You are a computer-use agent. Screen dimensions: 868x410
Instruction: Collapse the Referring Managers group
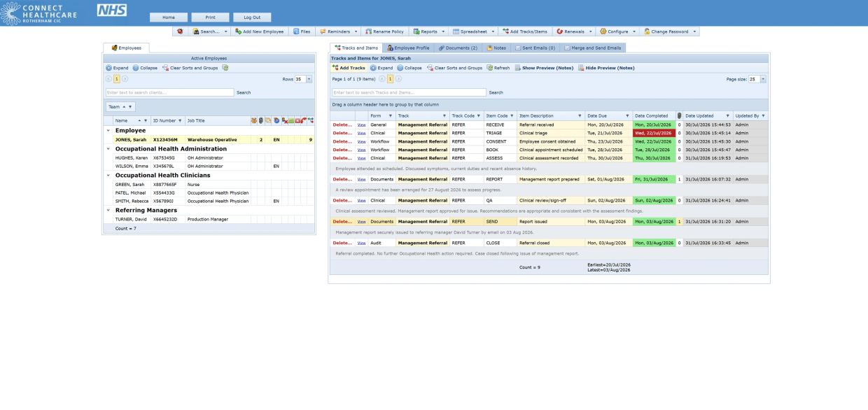pos(108,210)
